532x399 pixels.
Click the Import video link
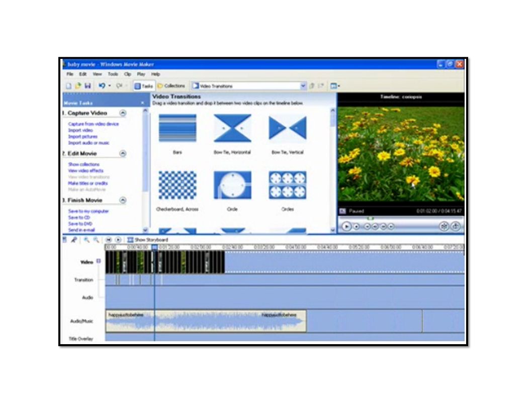click(x=80, y=130)
